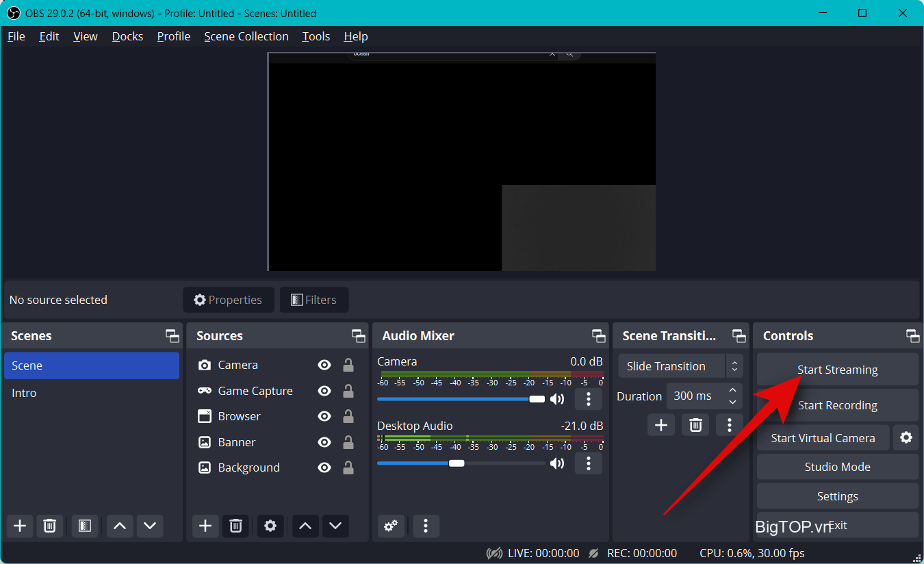924x564 pixels.
Task: Click the preview canvas area
Action: pyautogui.click(x=462, y=162)
